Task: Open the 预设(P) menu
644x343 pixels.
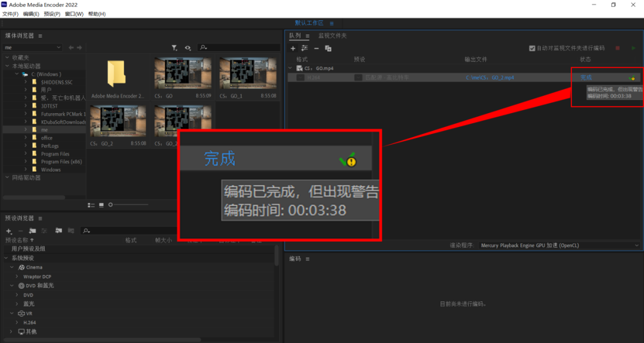Action: (52, 14)
